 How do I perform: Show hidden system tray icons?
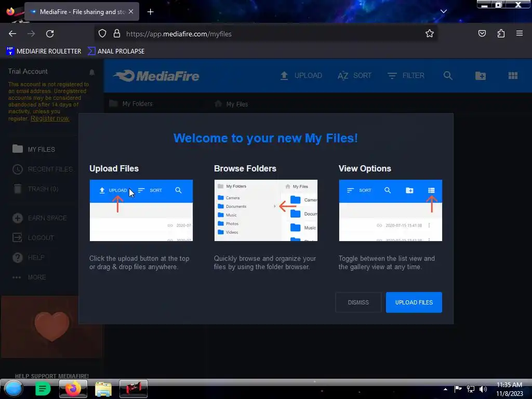pos(445,389)
